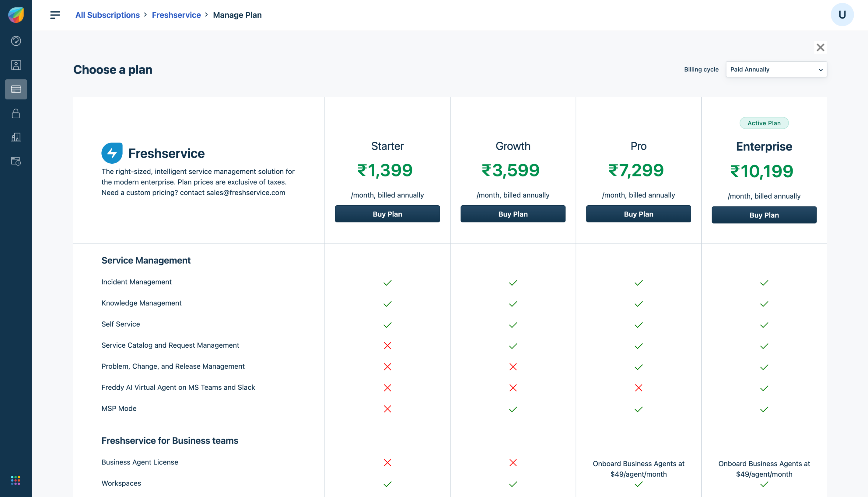Click the Active Plan badge

(764, 123)
